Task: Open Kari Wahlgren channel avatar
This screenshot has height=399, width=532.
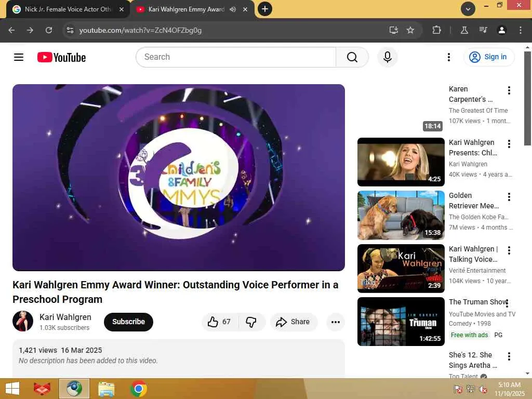Action: [x=23, y=321]
